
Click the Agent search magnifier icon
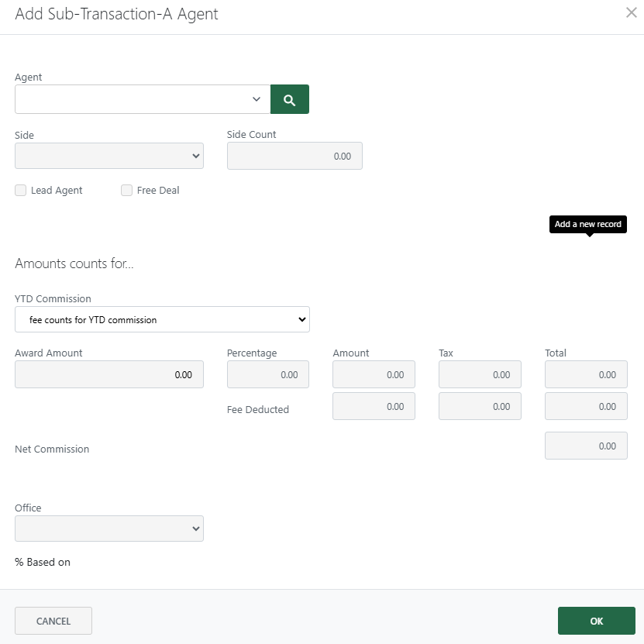coord(289,99)
